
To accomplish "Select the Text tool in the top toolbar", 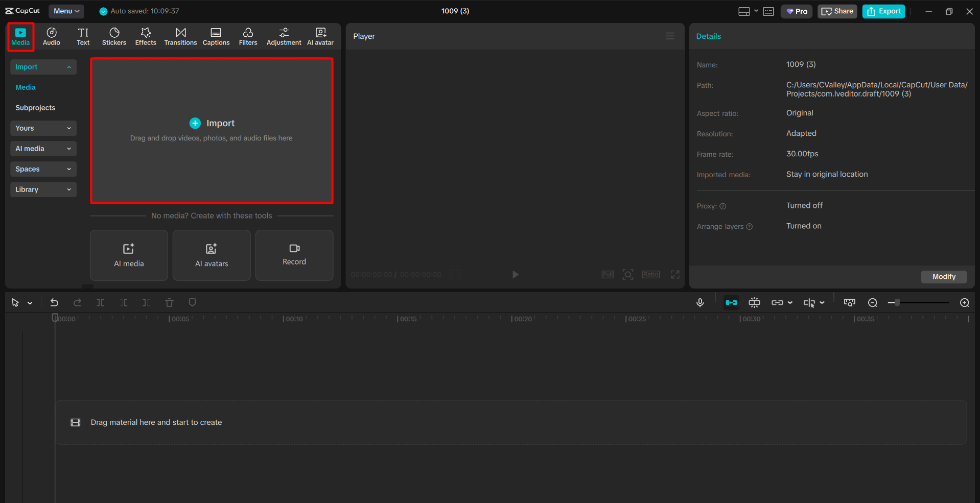I will click(x=83, y=36).
